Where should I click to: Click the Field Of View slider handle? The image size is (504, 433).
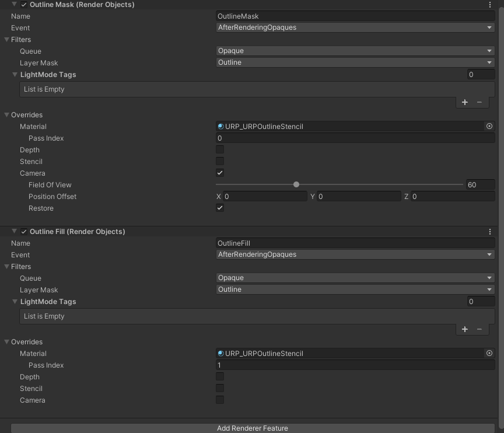point(296,184)
